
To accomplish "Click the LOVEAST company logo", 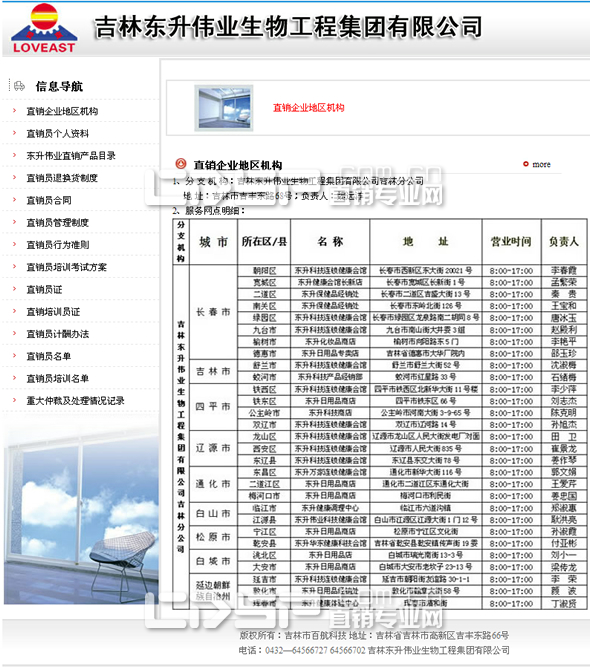I will pos(44,29).
